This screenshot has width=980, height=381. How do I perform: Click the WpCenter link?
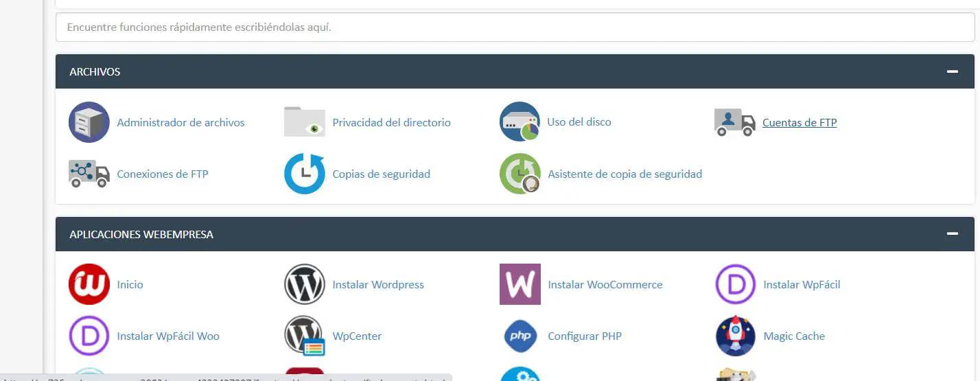coord(357,336)
